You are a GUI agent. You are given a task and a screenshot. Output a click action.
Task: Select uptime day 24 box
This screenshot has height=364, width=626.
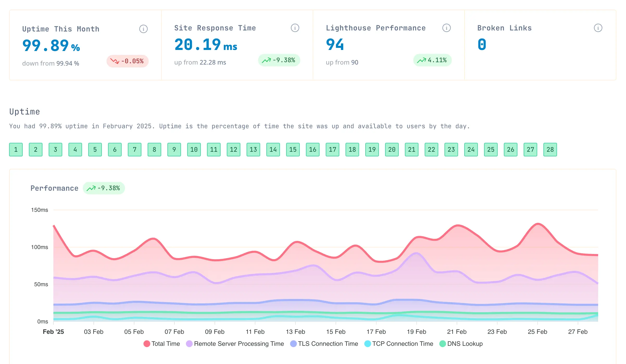click(x=471, y=150)
